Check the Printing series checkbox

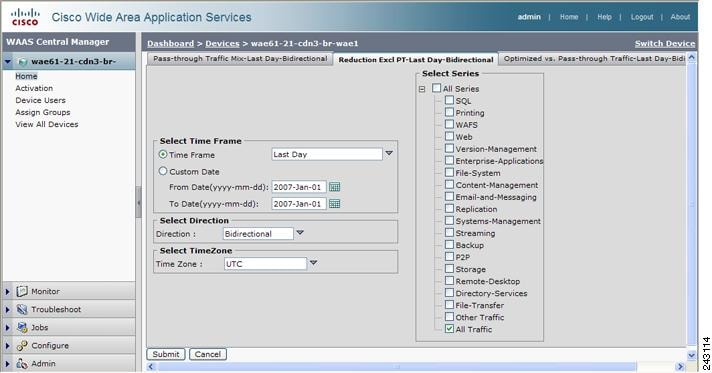(x=449, y=112)
